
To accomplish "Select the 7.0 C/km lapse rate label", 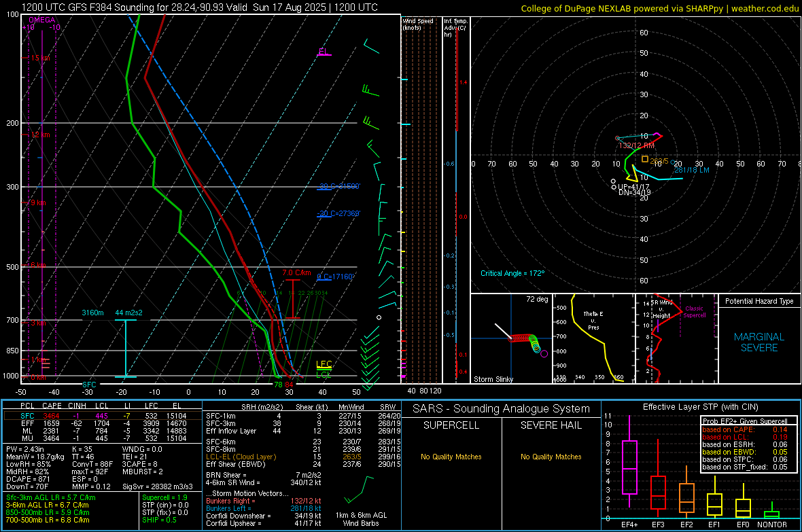I will point(296,272).
